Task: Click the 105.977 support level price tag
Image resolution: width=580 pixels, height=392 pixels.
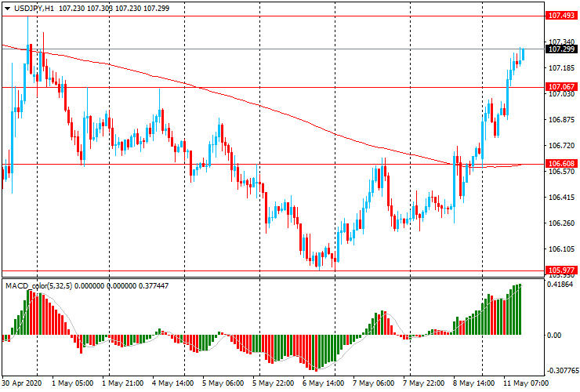Action: tap(561, 270)
